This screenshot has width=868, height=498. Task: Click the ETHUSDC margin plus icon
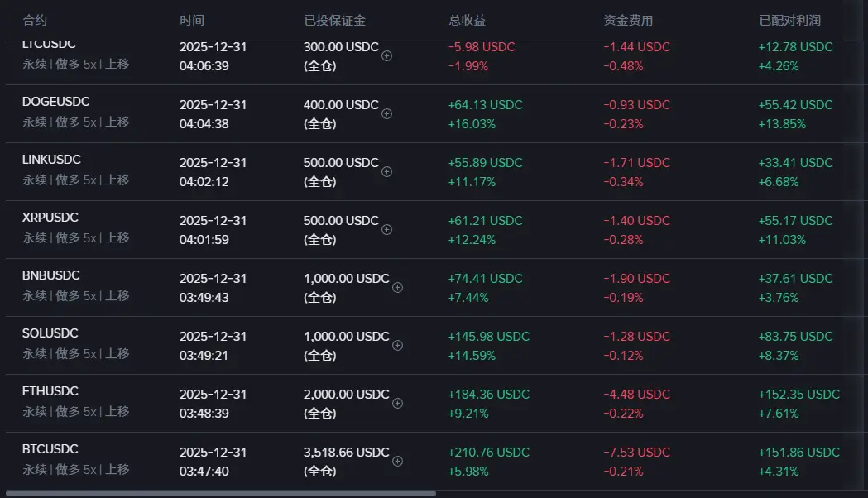click(397, 404)
